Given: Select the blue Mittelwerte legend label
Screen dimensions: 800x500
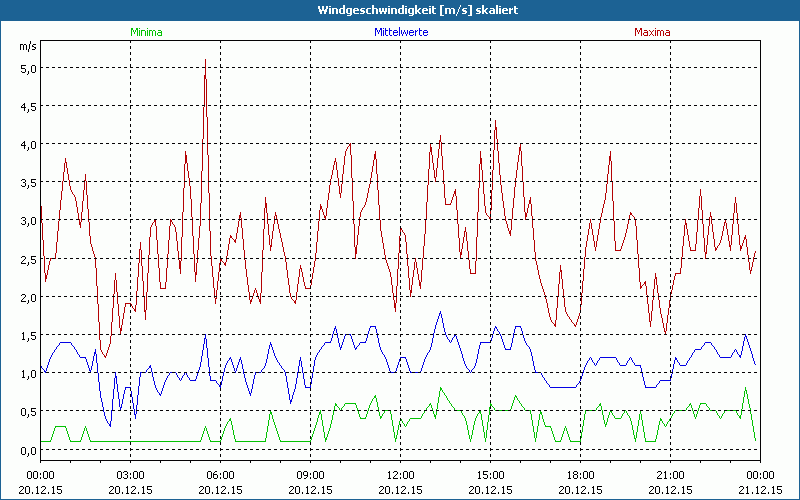Looking at the screenshot, I should tap(400, 32).
